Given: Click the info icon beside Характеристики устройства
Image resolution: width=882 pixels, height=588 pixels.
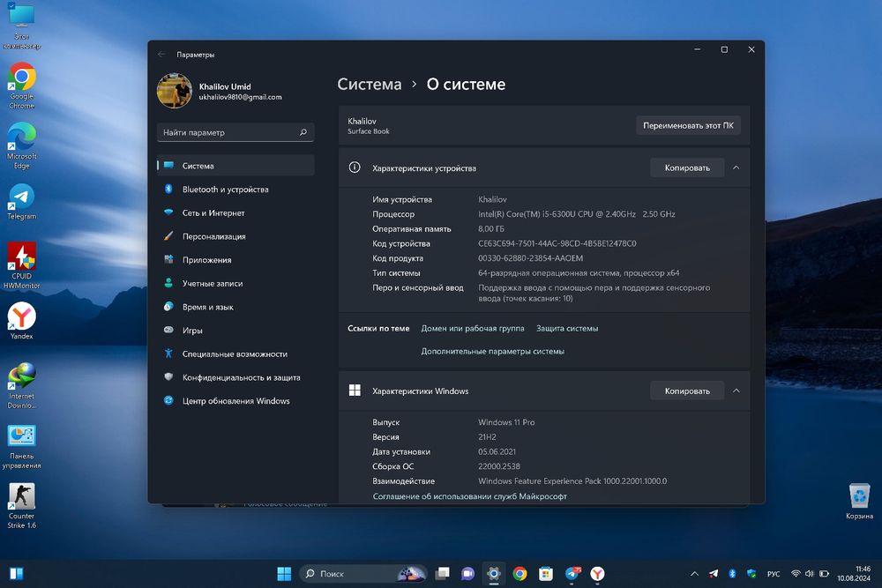Looking at the screenshot, I should 355,167.
